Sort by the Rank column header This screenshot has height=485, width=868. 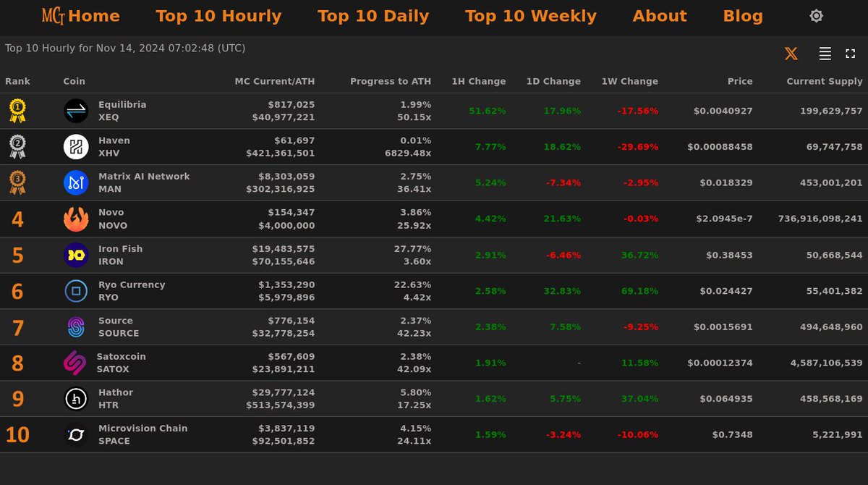[18, 81]
